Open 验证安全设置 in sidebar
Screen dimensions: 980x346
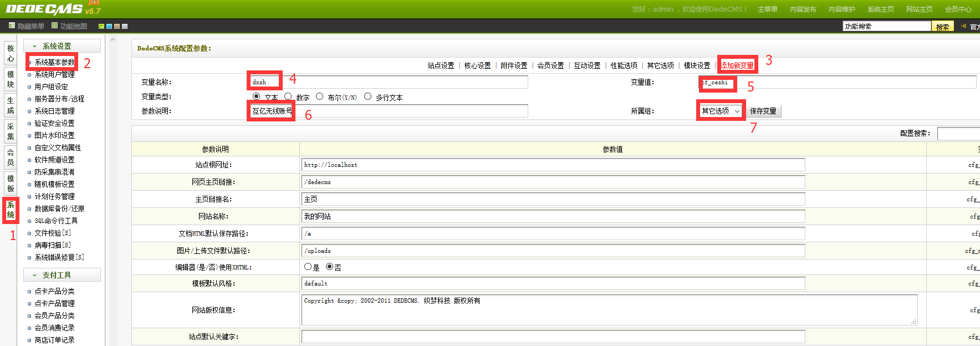(x=54, y=123)
